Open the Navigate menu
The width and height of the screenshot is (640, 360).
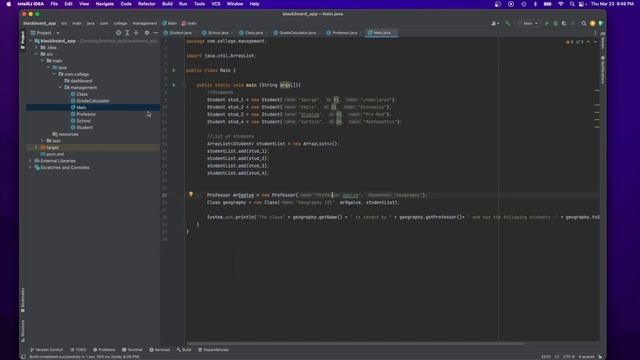104,4
